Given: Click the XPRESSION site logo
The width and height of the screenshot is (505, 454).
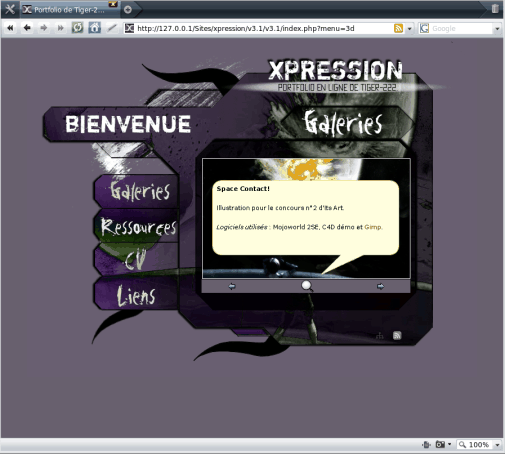Looking at the screenshot, I should 336,70.
